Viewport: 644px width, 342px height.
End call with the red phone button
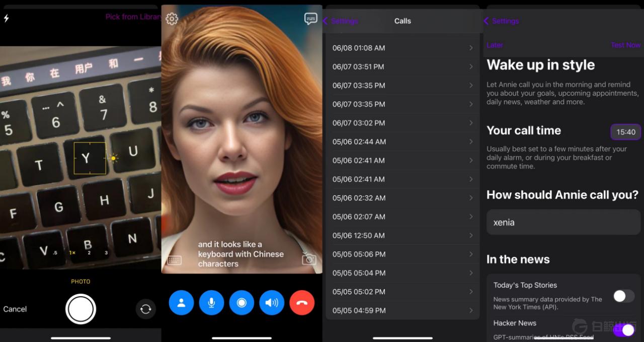302,303
